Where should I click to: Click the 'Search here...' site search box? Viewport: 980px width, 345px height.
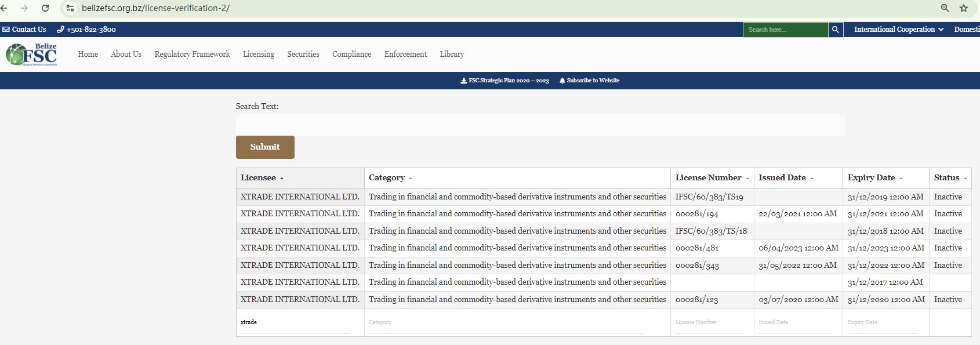[786, 30]
